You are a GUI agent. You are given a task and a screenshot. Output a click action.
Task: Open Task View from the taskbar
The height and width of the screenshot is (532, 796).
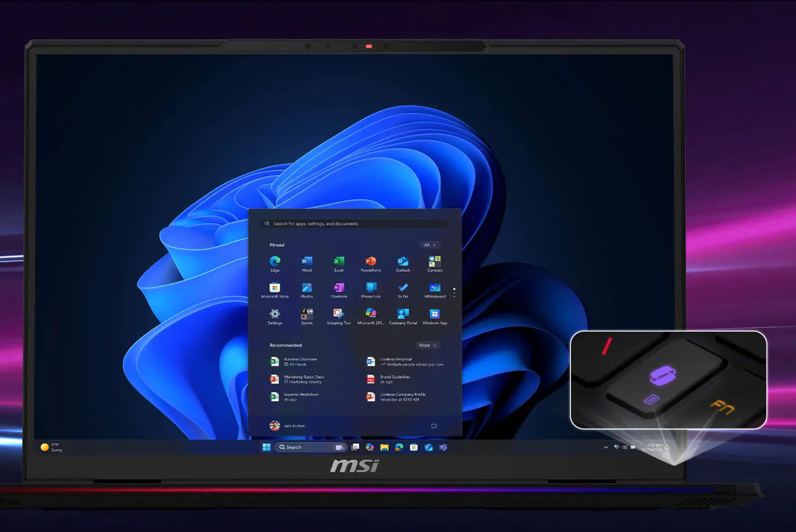(x=355, y=447)
